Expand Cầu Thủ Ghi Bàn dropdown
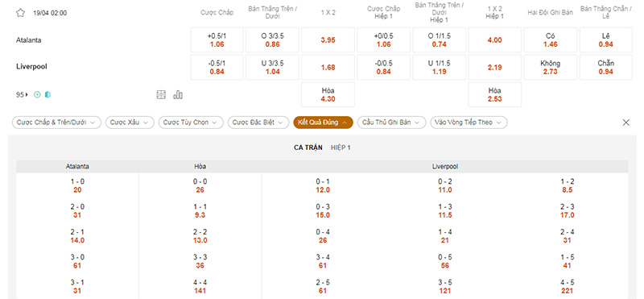The image size is (644, 299). [391, 123]
